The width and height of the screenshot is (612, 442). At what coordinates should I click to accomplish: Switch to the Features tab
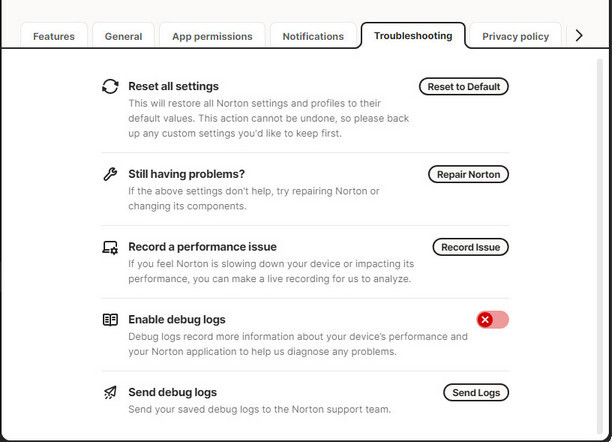click(54, 36)
